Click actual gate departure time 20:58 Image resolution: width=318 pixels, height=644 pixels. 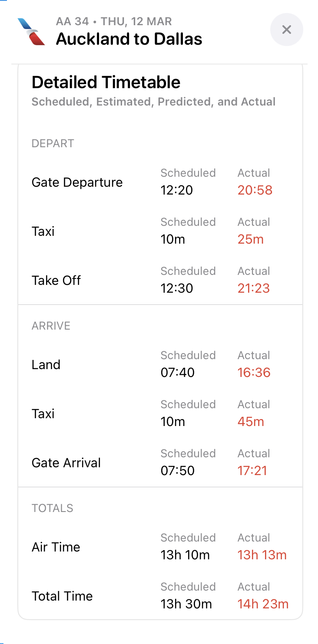coord(255,190)
